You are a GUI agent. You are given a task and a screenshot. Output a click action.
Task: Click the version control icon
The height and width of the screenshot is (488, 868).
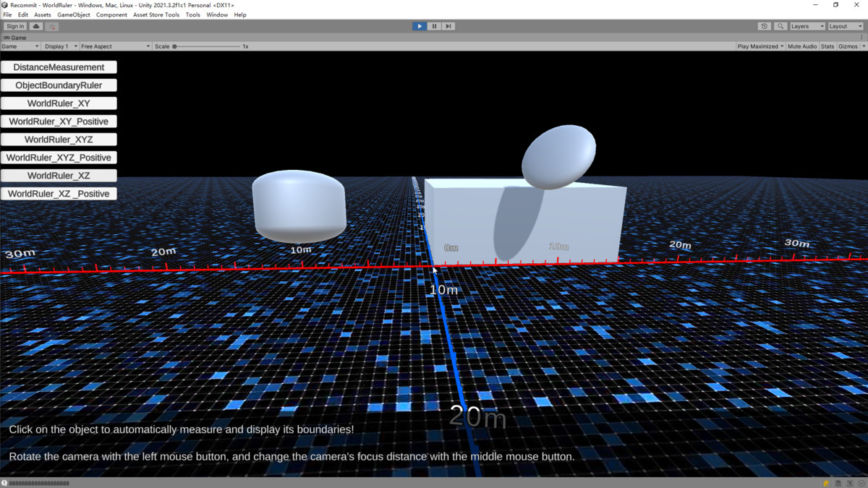52,26
